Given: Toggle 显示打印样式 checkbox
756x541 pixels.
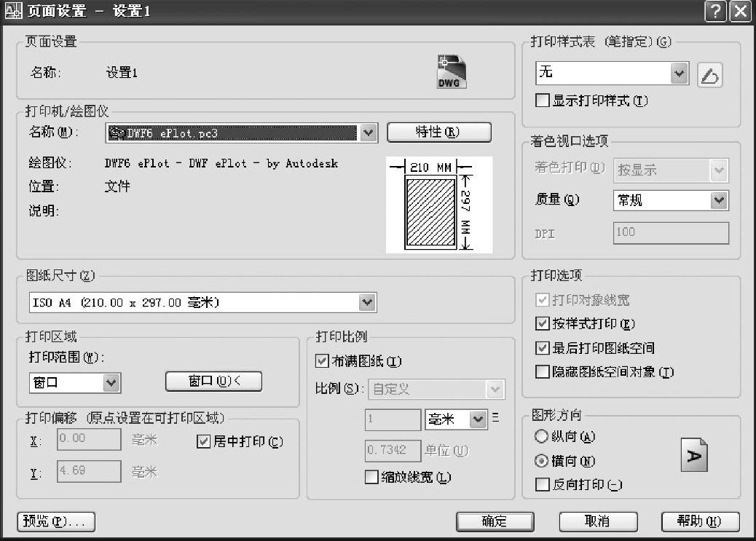Looking at the screenshot, I should coord(543,100).
